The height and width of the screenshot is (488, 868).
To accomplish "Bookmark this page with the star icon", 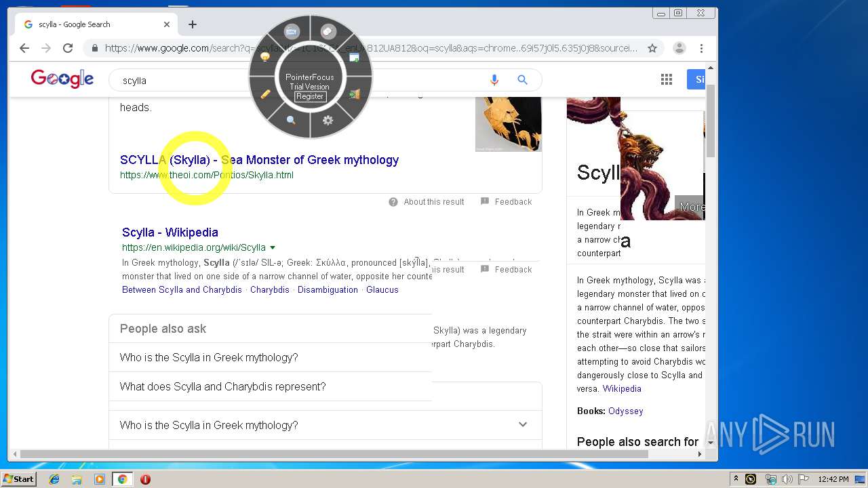I will 652,48.
